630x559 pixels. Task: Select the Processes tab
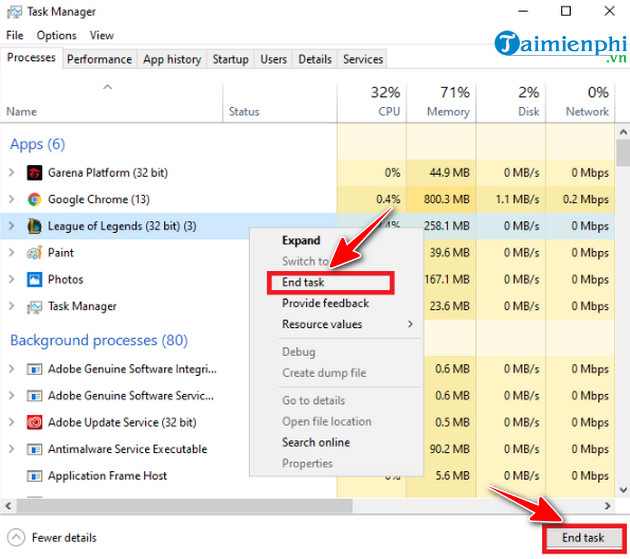coord(31,58)
